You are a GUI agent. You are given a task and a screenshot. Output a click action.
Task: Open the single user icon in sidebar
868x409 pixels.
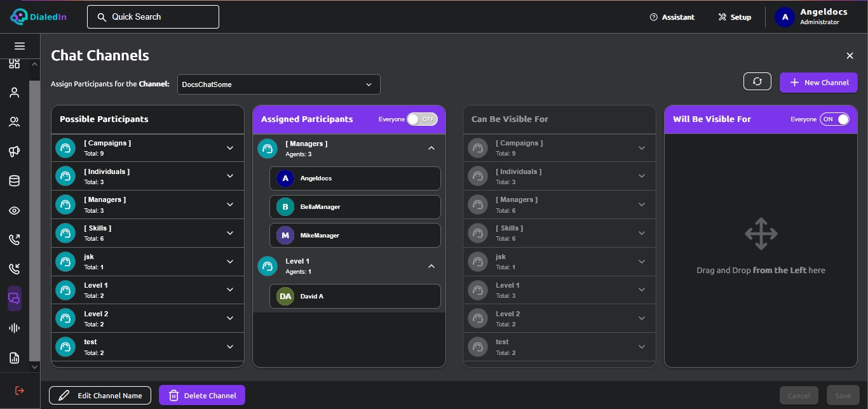pos(14,93)
